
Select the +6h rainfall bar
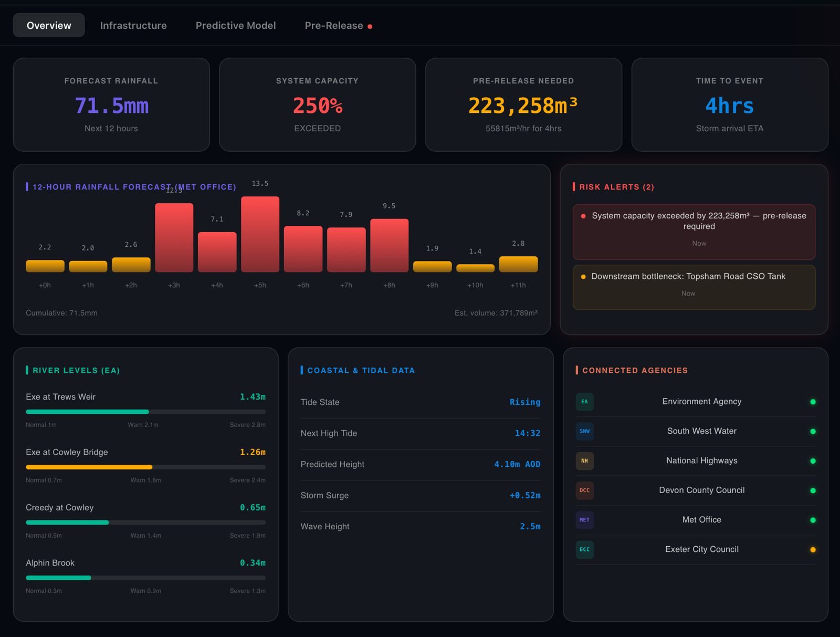[303, 249]
